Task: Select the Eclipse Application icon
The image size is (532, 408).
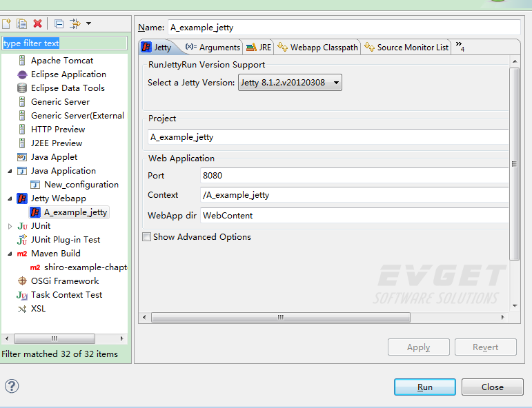Action: coord(22,74)
